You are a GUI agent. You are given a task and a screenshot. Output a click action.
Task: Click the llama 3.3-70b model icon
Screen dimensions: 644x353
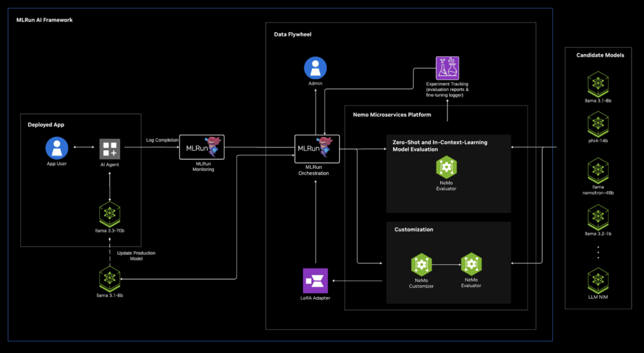(109, 214)
